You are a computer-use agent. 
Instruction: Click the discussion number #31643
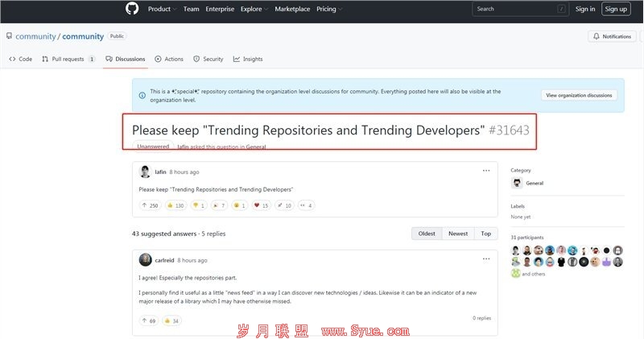coord(509,130)
